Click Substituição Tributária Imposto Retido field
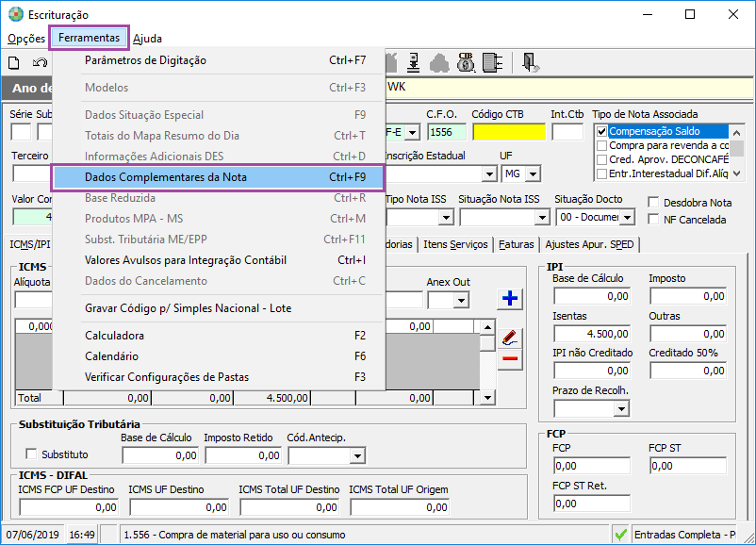Screen dimensions: 756x545 coord(243,455)
